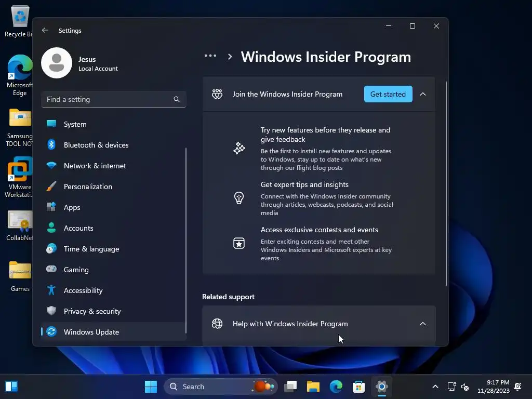The image size is (532, 399).
Task: Click the sparkle icon beside Try new features
Action: pyautogui.click(x=239, y=148)
